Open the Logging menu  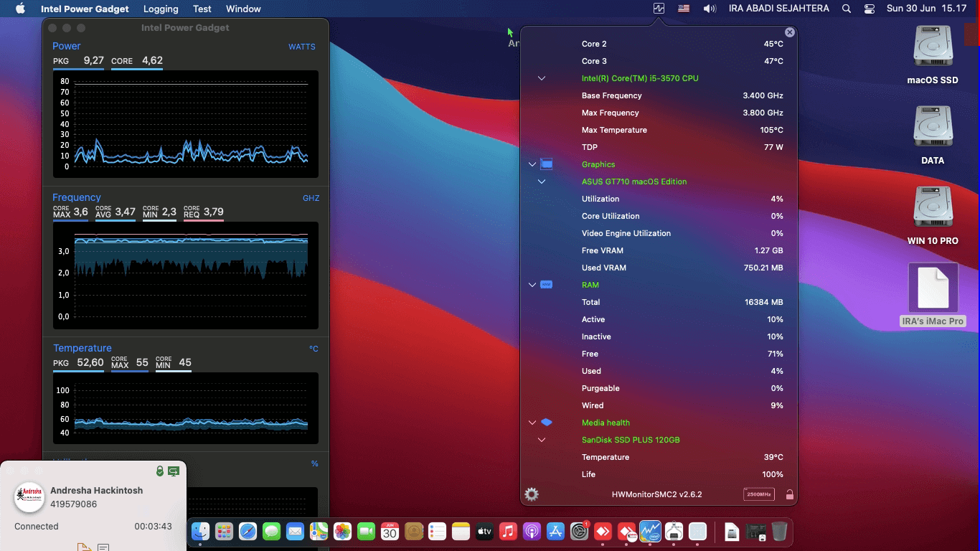coord(161,9)
